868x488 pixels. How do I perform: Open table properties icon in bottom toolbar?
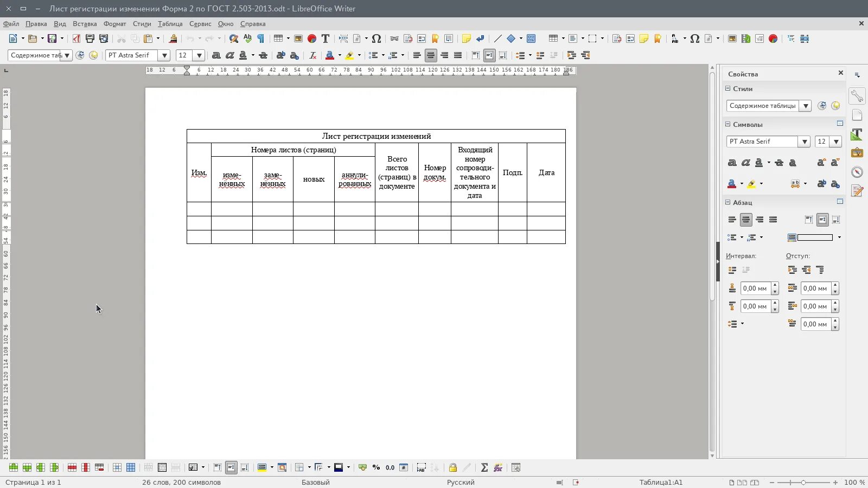(516, 467)
